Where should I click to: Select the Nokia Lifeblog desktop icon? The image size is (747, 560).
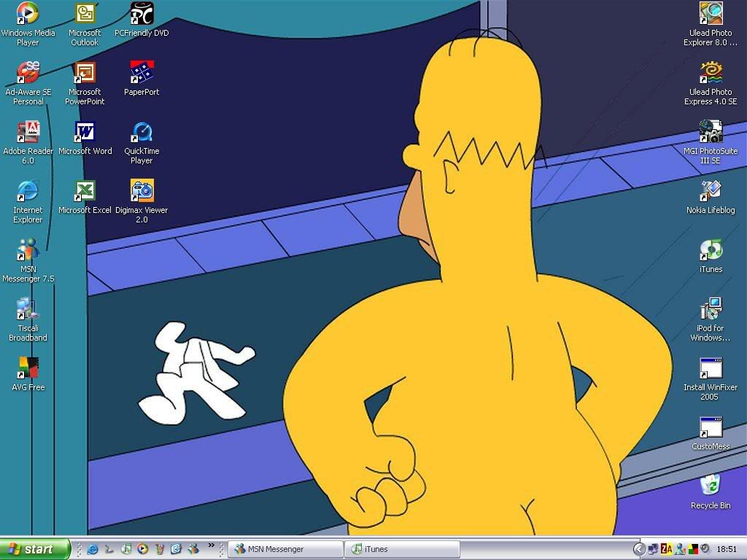[x=711, y=191]
